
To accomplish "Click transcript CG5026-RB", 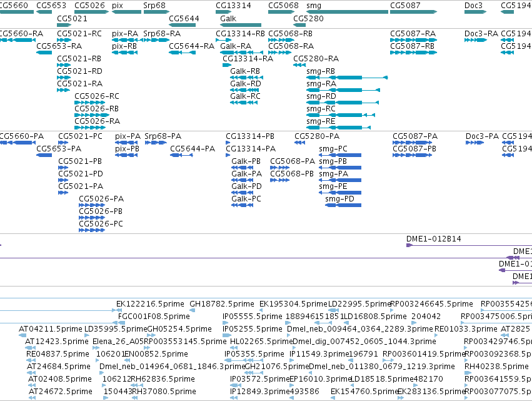I will 92,116.
